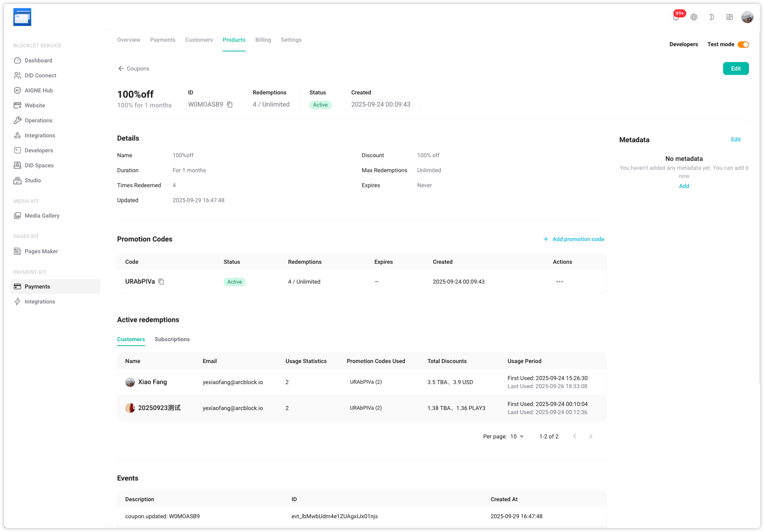
Task: Open Media Gallery in sidebar
Action: click(x=42, y=216)
